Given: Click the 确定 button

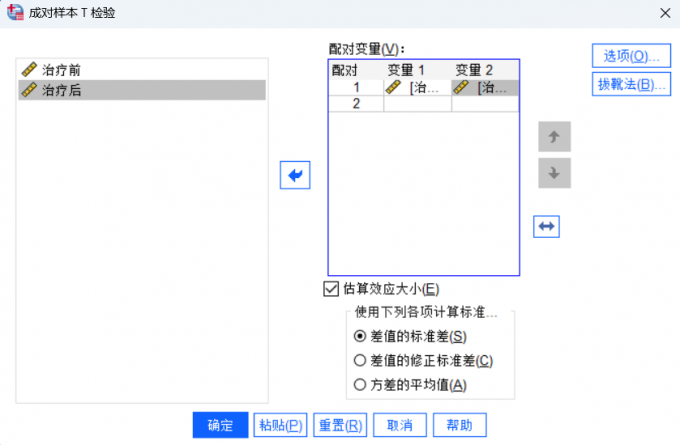Looking at the screenshot, I should click(x=220, y=425).
